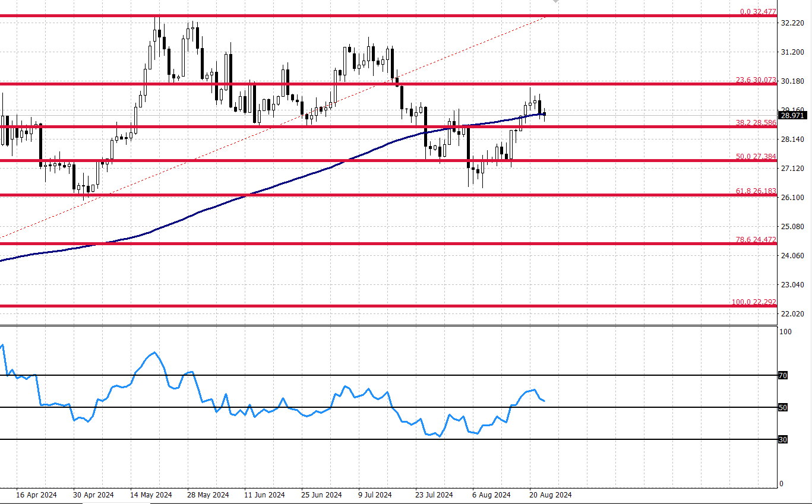Click the date label 28 May 2024
The width and height of the screenshot is (812, 504).
pos(208,495)
